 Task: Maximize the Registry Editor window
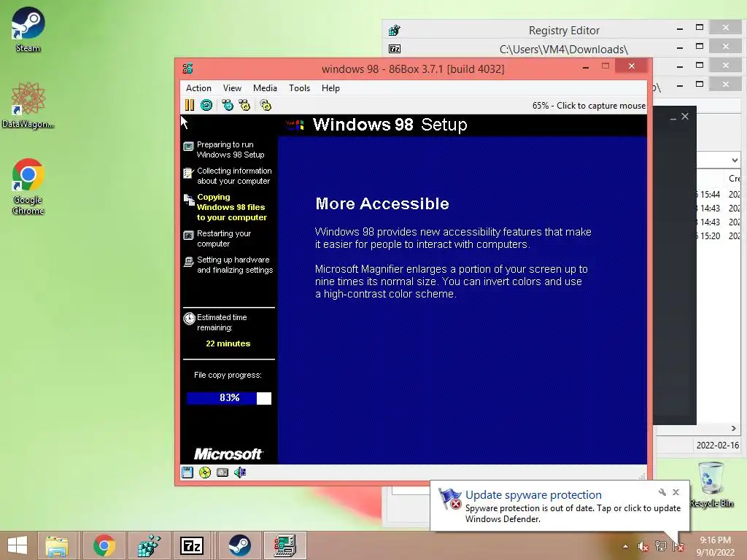(x=700, y=28)
